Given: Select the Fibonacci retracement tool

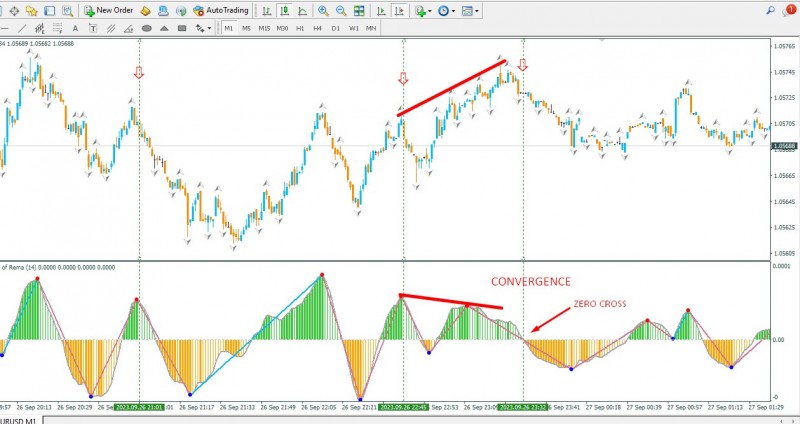Looking at the screenshot, I should [58, 29].
